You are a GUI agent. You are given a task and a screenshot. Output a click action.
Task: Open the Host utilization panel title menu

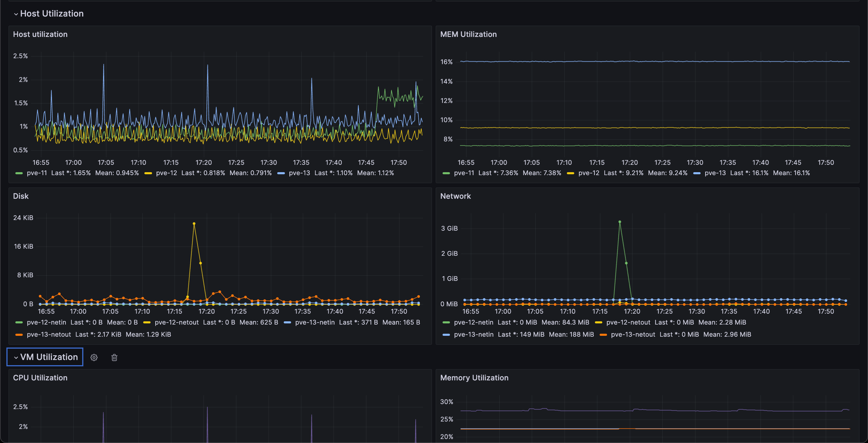[x=40, y=34]
